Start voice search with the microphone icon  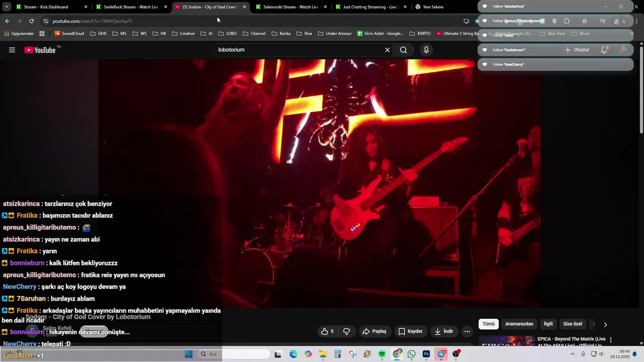tap(426, 50)
